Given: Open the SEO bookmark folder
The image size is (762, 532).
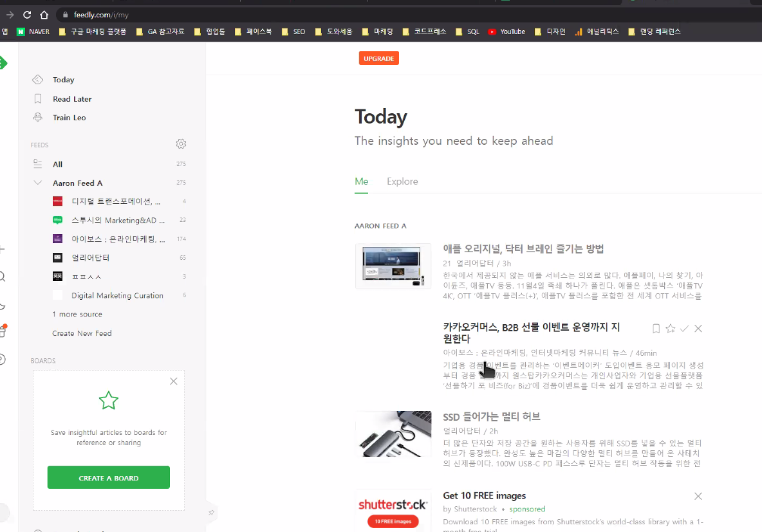Looking at the screenshot, I should click(293, 32).
